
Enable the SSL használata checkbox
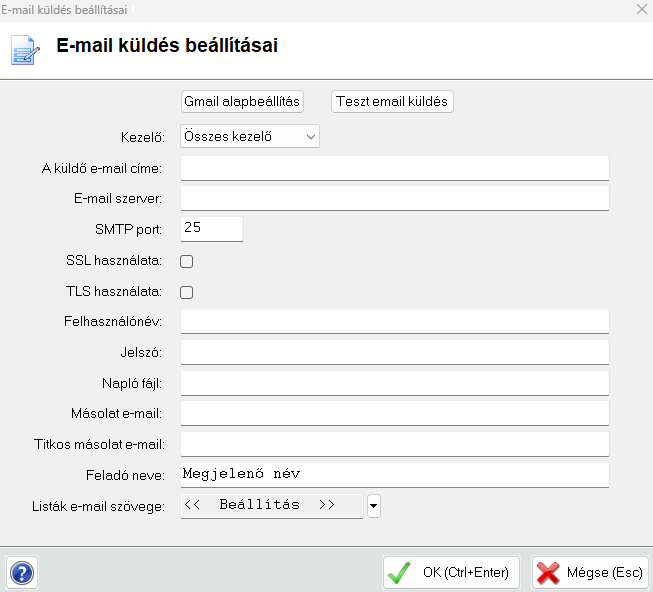[x=186, y=262]
